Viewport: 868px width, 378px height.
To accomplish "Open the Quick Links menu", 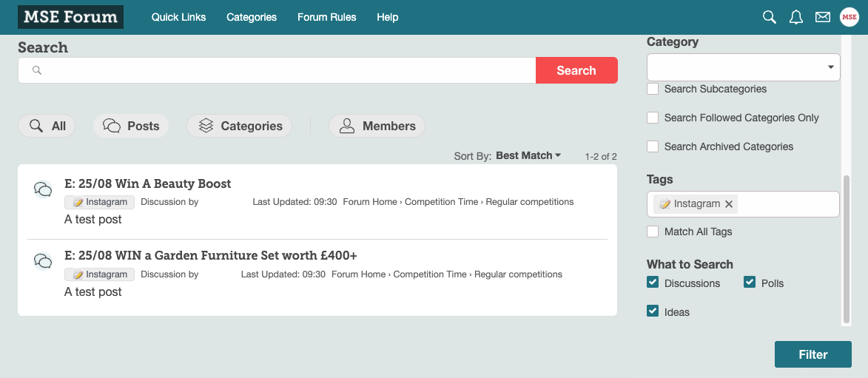I will [178, 17].
